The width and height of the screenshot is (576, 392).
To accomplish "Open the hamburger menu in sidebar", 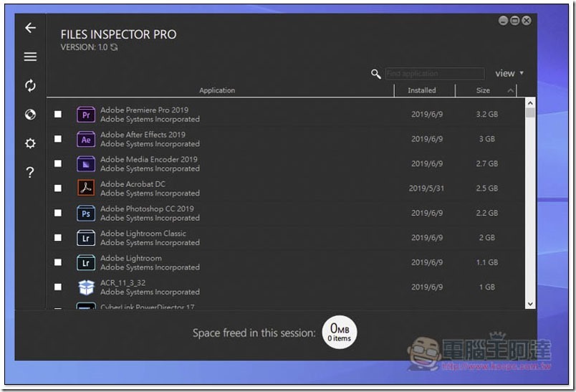I will 30,57.
